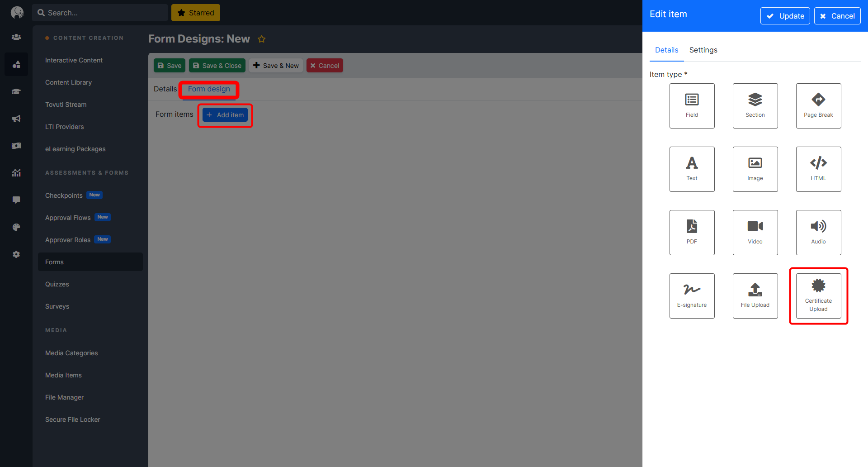Pick the Page Break item type

coord(818,106)
